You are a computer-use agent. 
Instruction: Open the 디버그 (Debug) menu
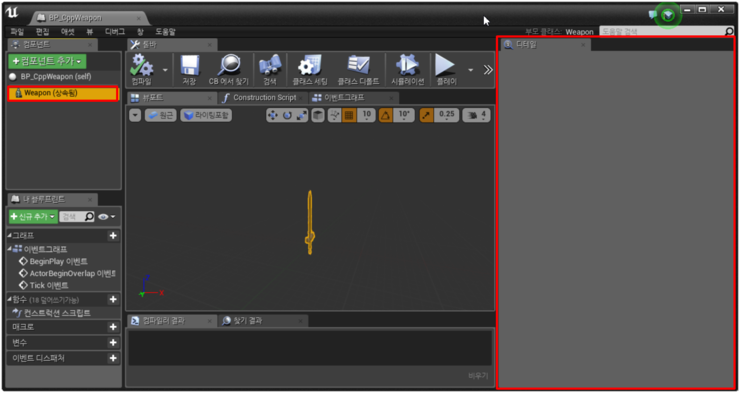pos(115,32)
